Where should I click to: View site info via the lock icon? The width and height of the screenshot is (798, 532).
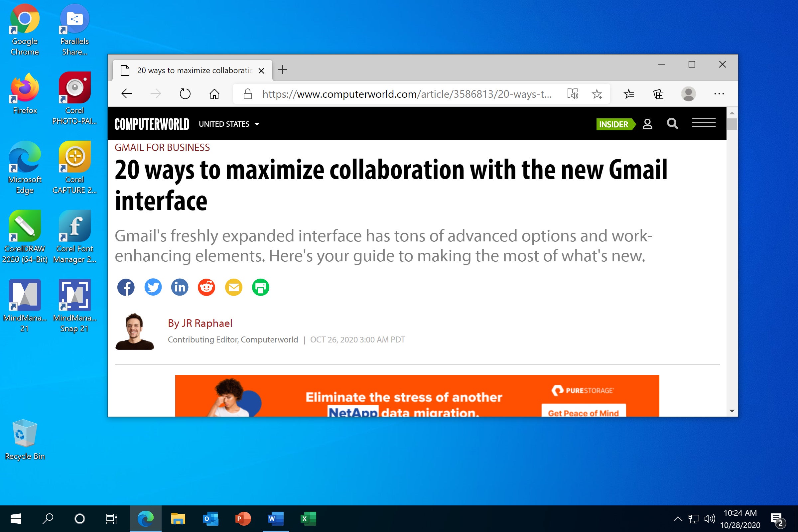tap(248, 94)
